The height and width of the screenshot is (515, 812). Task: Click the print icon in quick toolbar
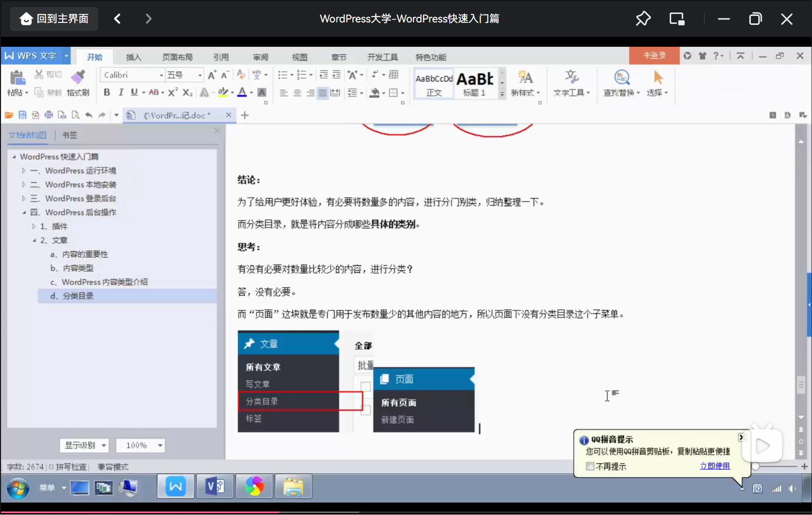49,115
